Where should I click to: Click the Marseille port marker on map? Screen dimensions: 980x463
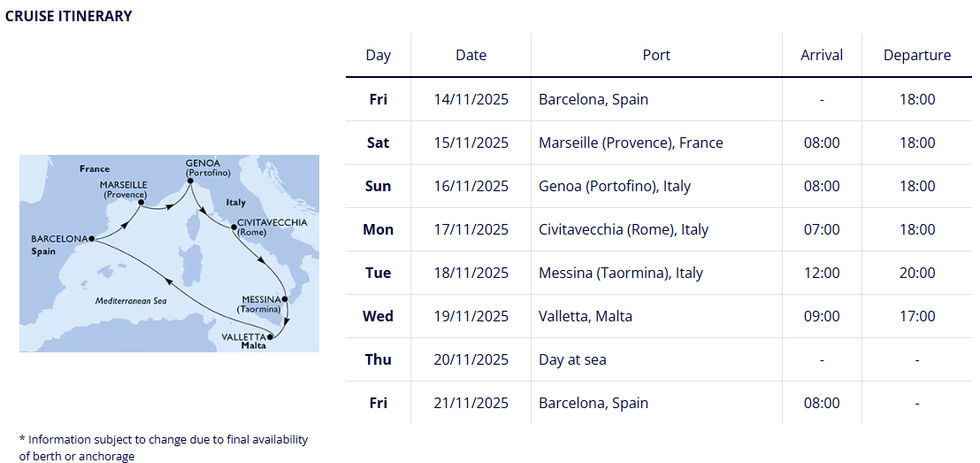[x=142, y=203]
